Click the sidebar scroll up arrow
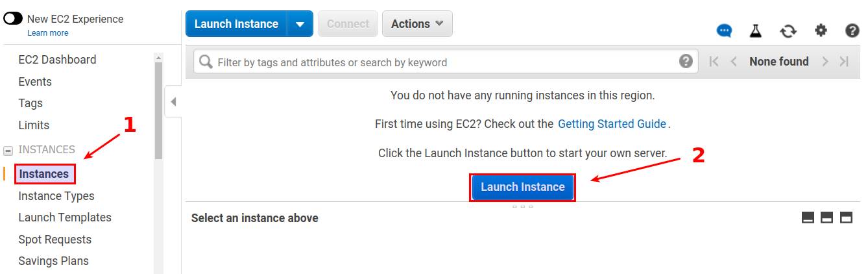The image size is (868, 274). [x=158, y=58]
